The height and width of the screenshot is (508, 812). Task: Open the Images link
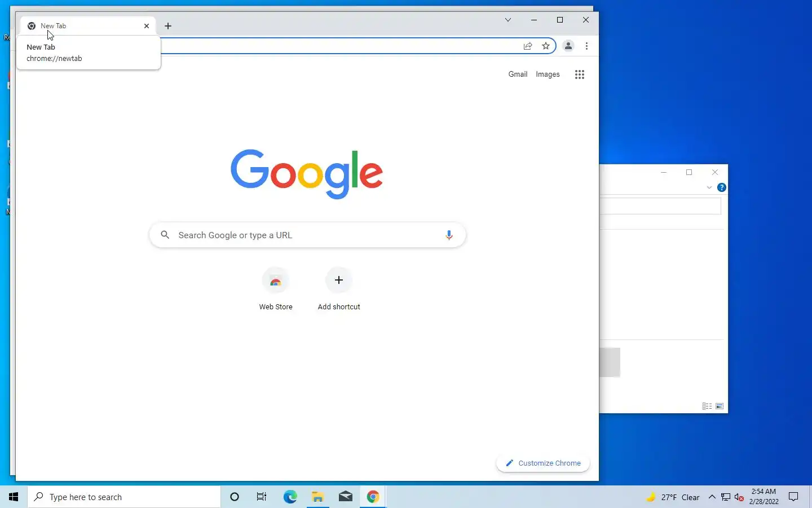click(x=548, y=75)
